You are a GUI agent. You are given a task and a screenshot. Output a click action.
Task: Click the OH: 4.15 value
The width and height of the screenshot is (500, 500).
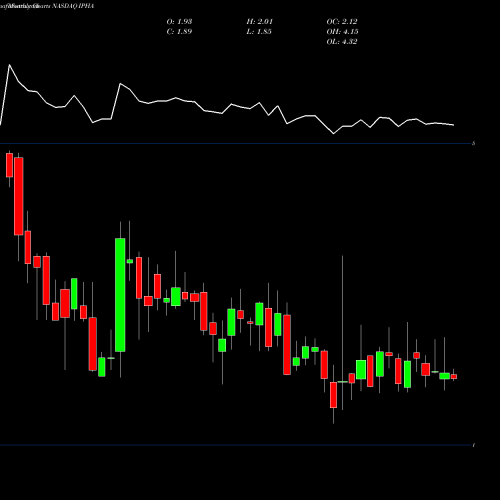tap(342, 32)
